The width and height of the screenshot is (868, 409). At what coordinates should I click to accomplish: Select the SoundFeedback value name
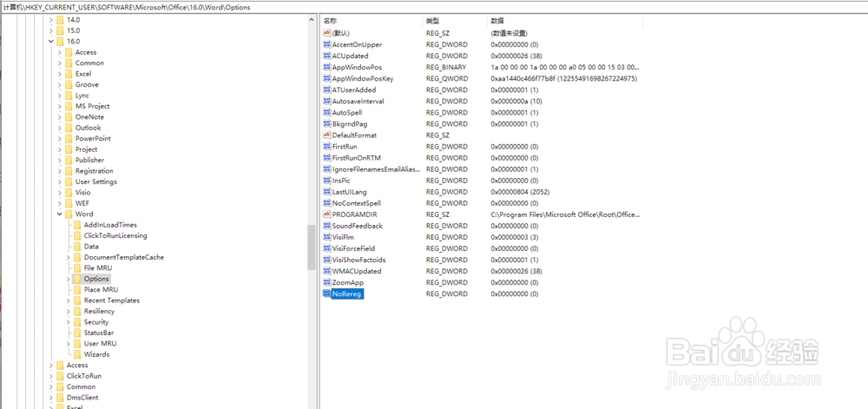point(357,226)
